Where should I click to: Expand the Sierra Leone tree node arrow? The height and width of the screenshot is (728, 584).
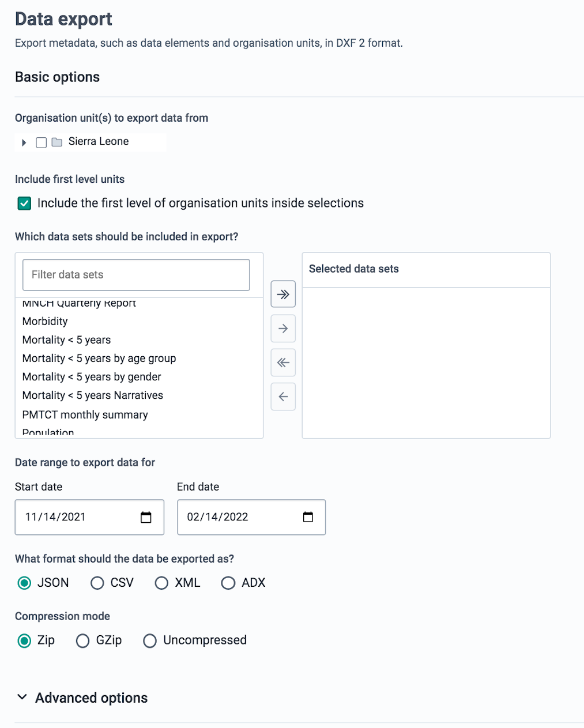pyautogui.click(x=24, y=142)
